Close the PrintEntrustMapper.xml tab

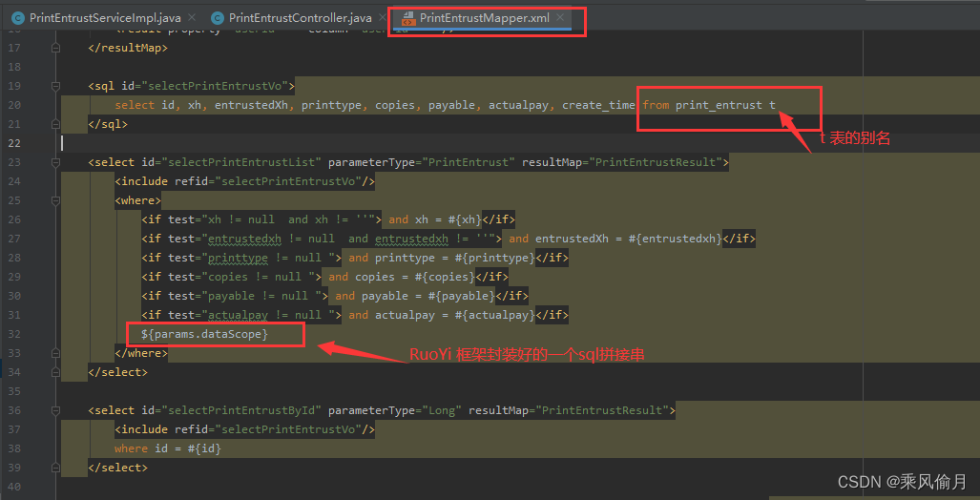coord(560,18)
